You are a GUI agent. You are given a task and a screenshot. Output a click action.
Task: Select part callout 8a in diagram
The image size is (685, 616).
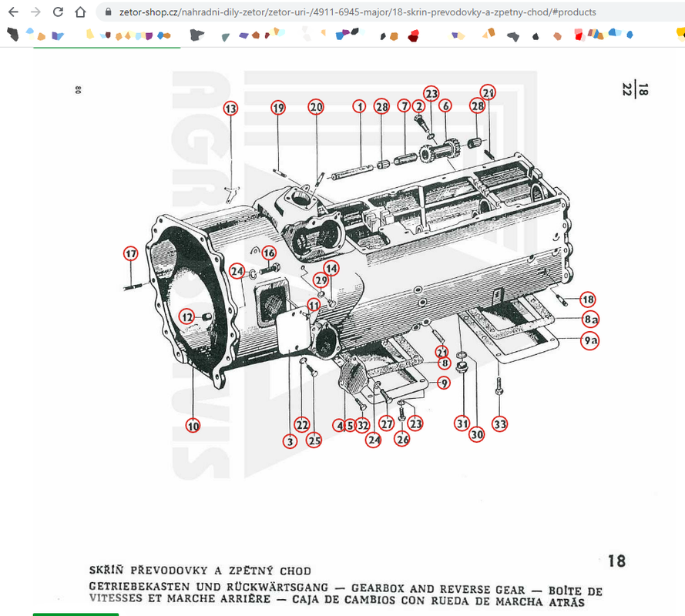click(591, 319)
